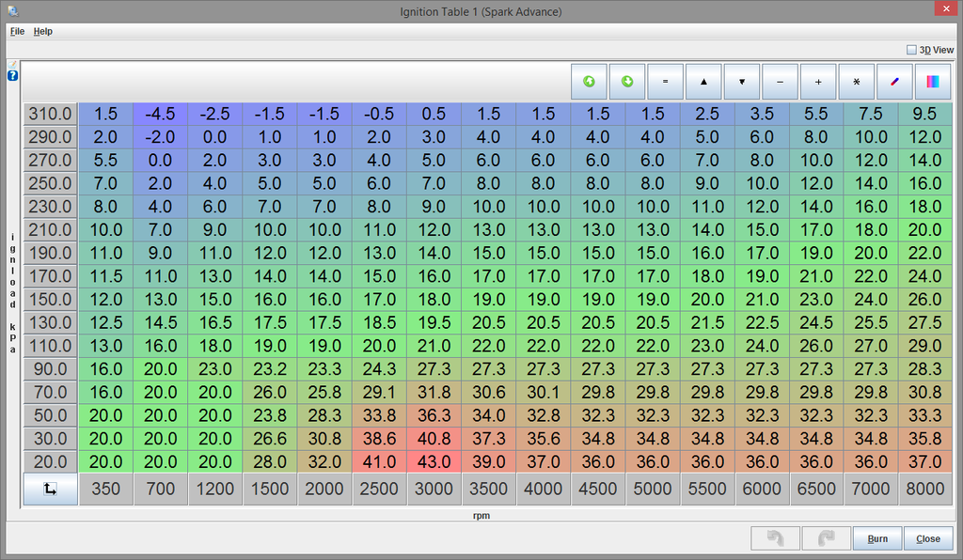Viewport: 963px width, 560px height.
Task: Select the 8000 rpm column header
Action: click(x=926, y=489)
